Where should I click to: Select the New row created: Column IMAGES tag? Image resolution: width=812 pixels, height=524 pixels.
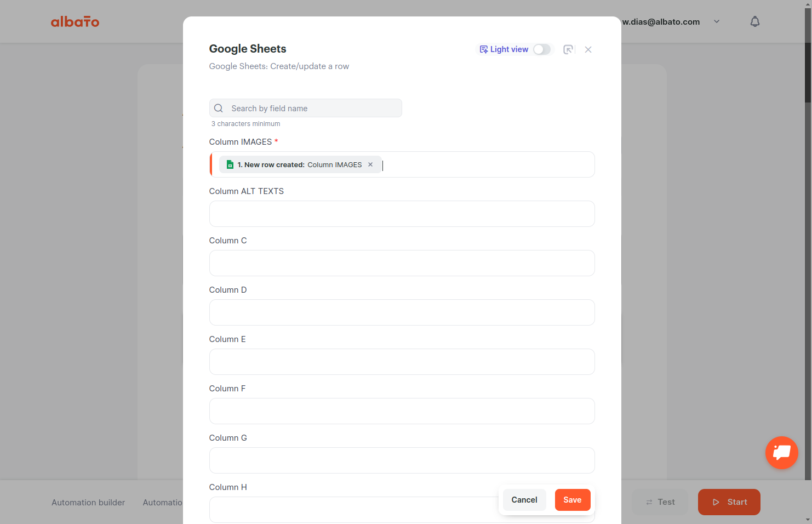[300, 164]
